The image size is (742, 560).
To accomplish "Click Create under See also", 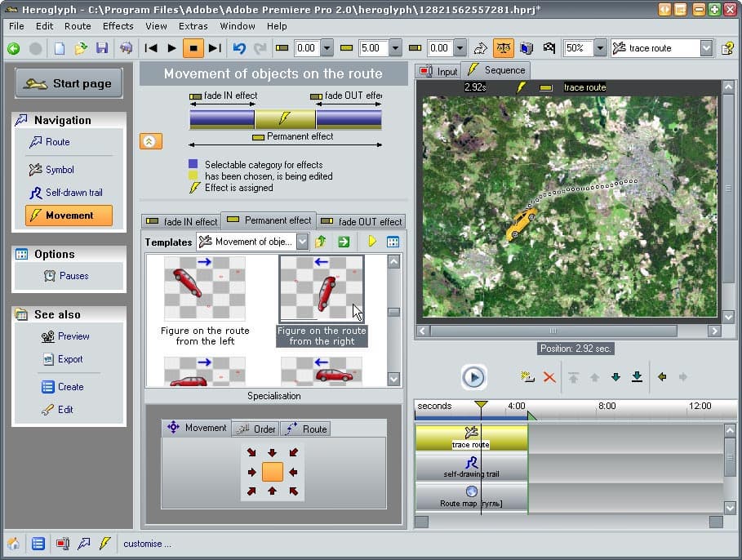I will tap(63, 387).
